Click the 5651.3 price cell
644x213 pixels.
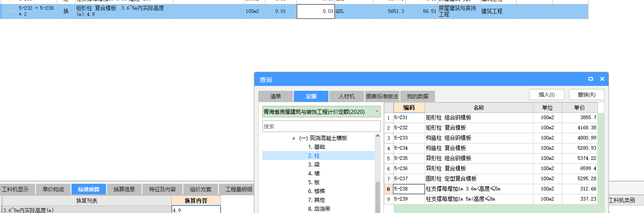tap(389, 12)
